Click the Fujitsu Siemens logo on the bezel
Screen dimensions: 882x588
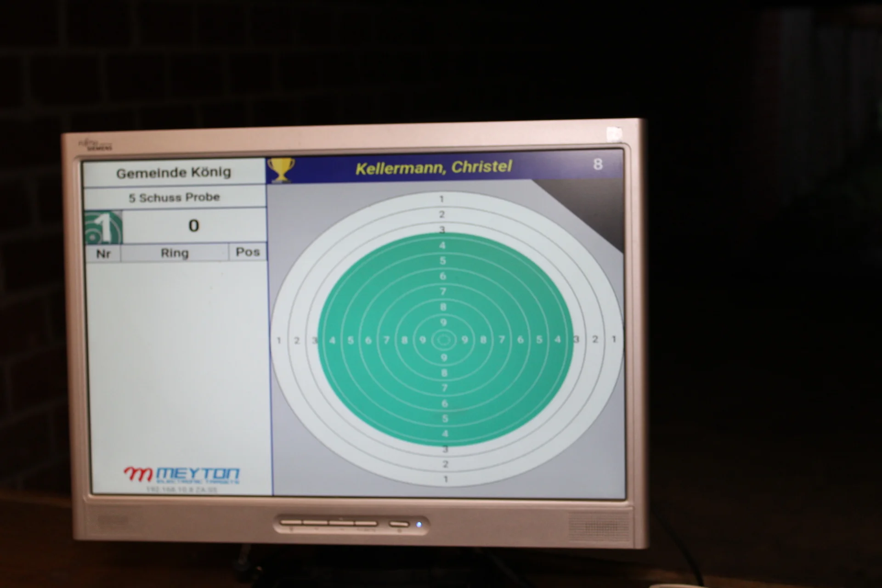96,145
